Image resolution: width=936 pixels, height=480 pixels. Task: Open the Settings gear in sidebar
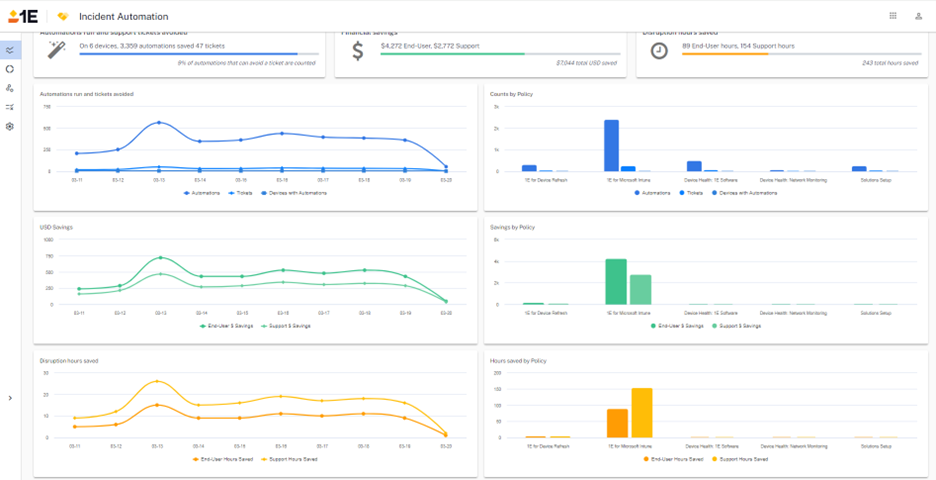(x=10, y=126)
